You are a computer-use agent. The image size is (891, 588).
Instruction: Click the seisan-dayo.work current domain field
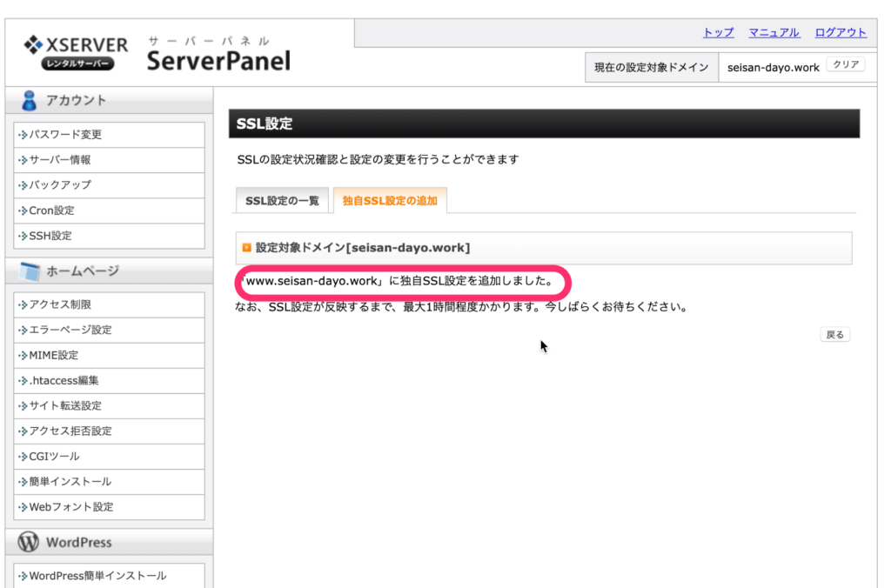point(773,67)
